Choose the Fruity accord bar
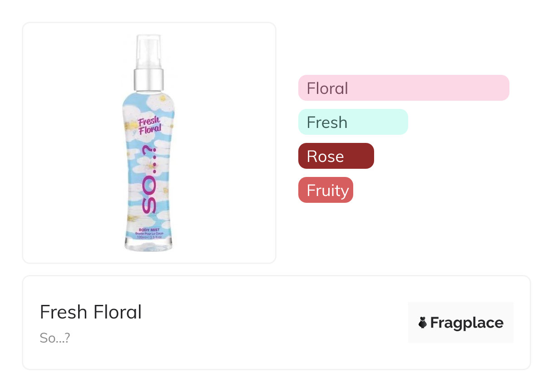 point(325,190)
